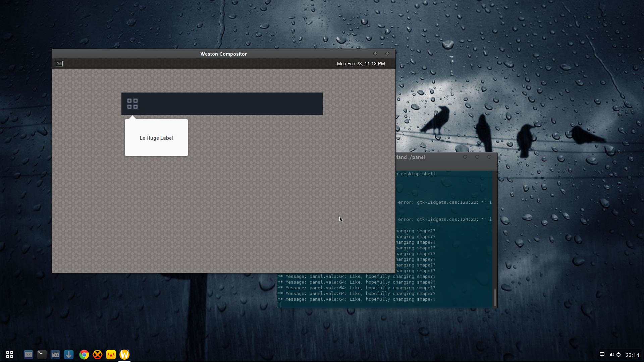Viewport: 644px width, 362px height.
Task: Maximize the ./panel terminal window
Action: pyautogui.click(x=477, y=157)
